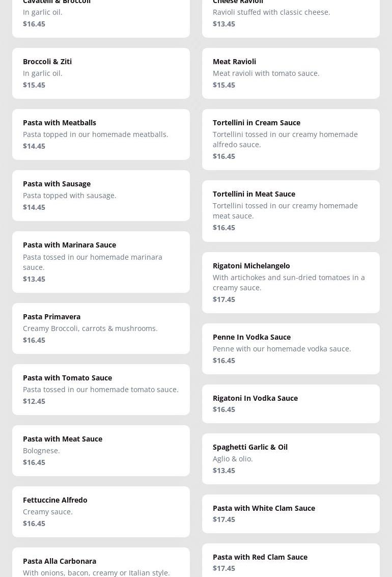Choose Pasta with Meatballs
Image resolution: width=392 pixels, height=577 pixels.
click(x=101, y=134)
